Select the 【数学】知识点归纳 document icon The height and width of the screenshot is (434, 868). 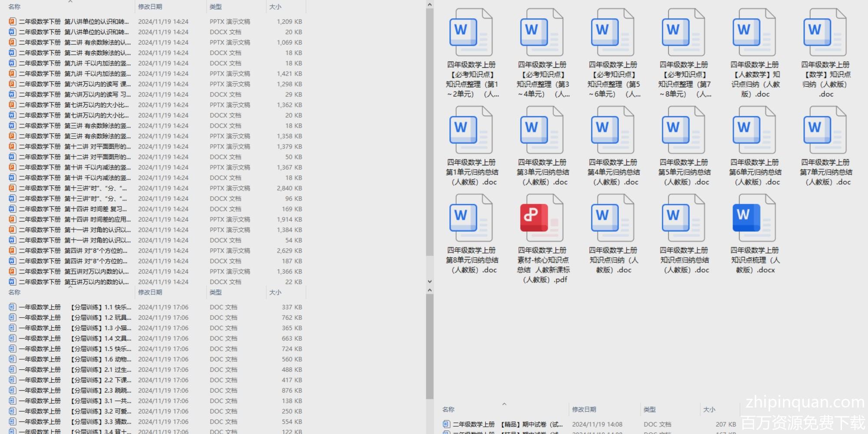click(x=825, y=33)
